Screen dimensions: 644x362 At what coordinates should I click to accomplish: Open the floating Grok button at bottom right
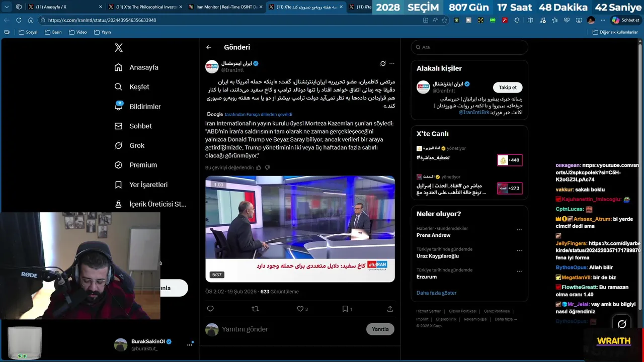[622, 324]
